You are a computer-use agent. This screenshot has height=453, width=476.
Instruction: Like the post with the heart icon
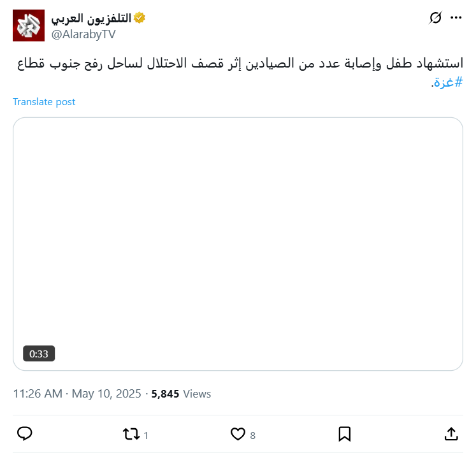238,435
